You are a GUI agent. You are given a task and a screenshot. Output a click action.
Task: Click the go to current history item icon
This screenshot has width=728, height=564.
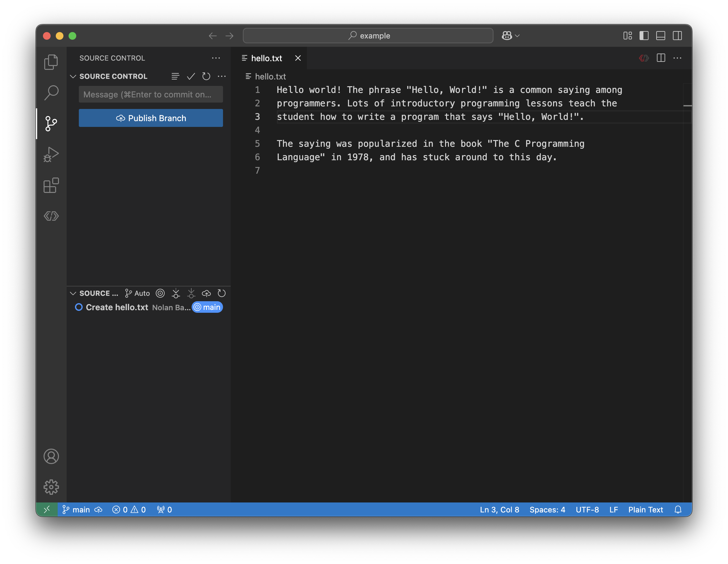coord(160,293)
